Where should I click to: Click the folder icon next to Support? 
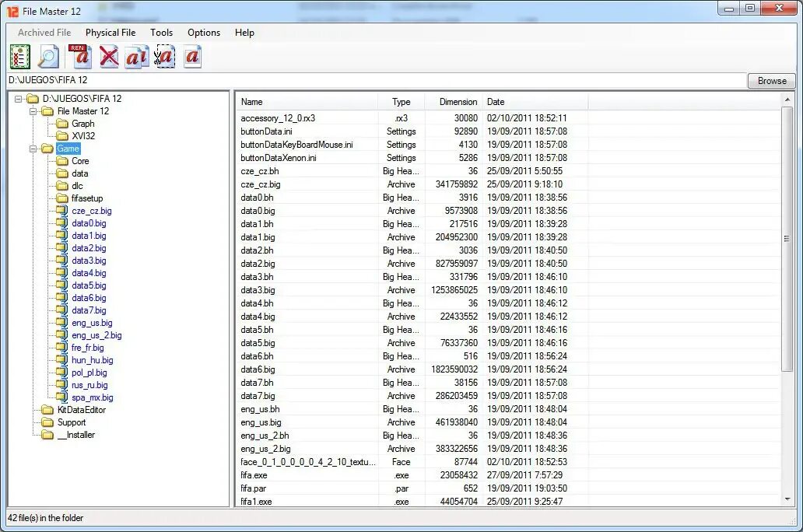click(x=47, y=422)
